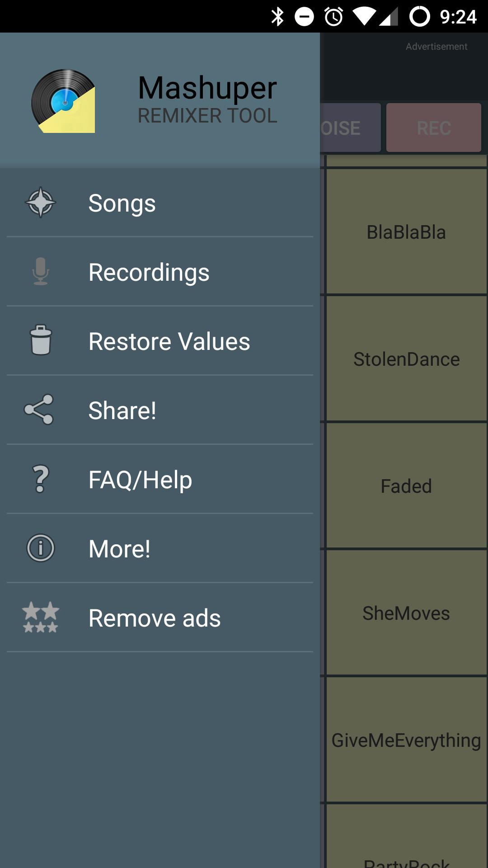Image resolution: width=488 pixels, height=868 pixels.
Task: Select the BlaBlaBla song pad
Action: [406, 231]
